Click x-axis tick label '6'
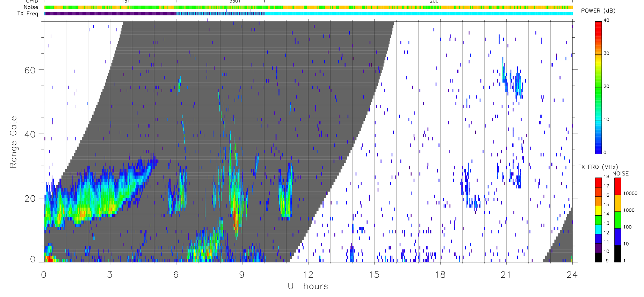This screenshot has width=644, height=297. click(x=176, y=275)
